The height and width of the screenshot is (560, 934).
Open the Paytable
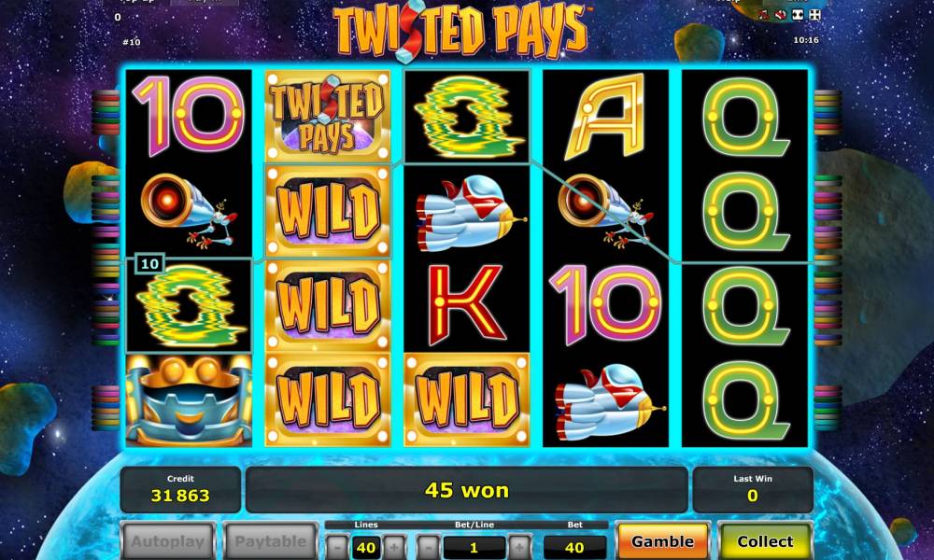271,541
